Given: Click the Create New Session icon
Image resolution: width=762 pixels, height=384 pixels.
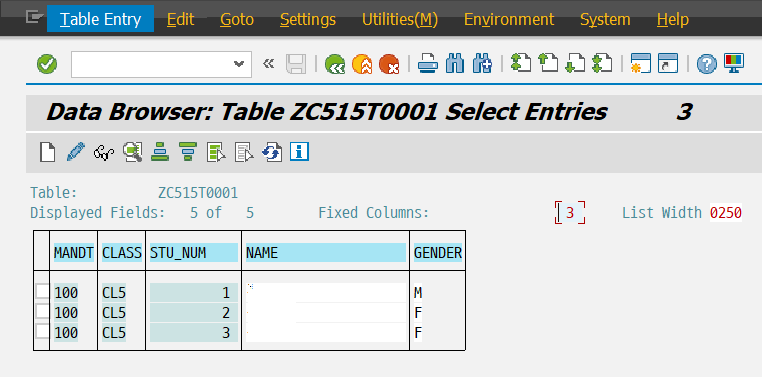Looking at the screenshot, I should click(x=641, y=64).
